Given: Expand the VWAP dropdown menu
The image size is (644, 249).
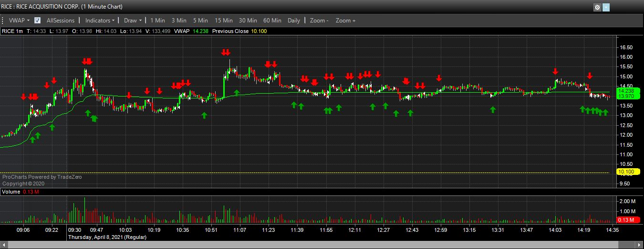Looking at the screenshot, I should [19, 21].
